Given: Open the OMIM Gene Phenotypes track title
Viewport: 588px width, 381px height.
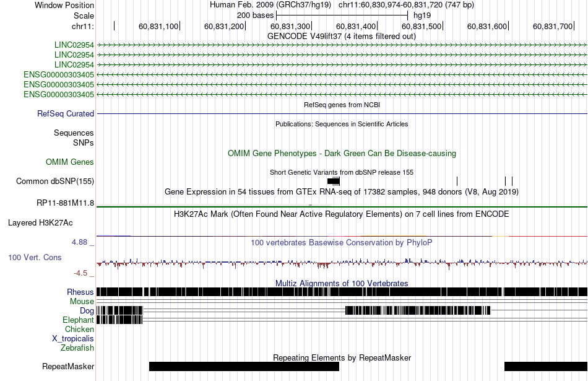Looking at the screenshot, I should coord(342,153).
